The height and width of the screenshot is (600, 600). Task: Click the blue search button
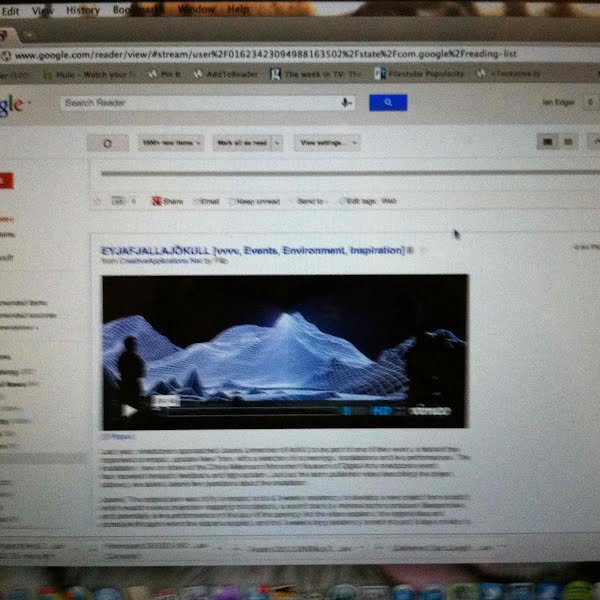tap(388, 103)
